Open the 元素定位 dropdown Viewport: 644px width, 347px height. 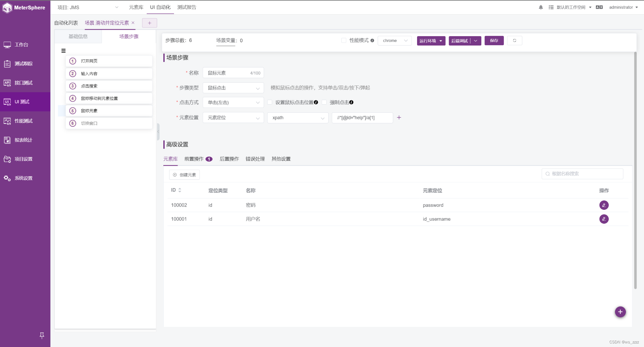[x=233, y=118]
